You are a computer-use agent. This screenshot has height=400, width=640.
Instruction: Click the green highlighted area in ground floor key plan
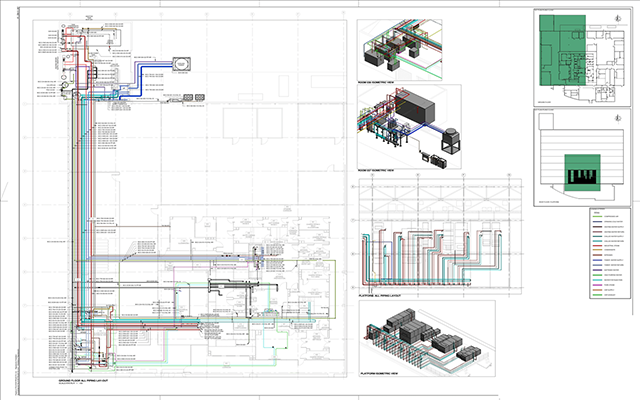tap(562, 50)
